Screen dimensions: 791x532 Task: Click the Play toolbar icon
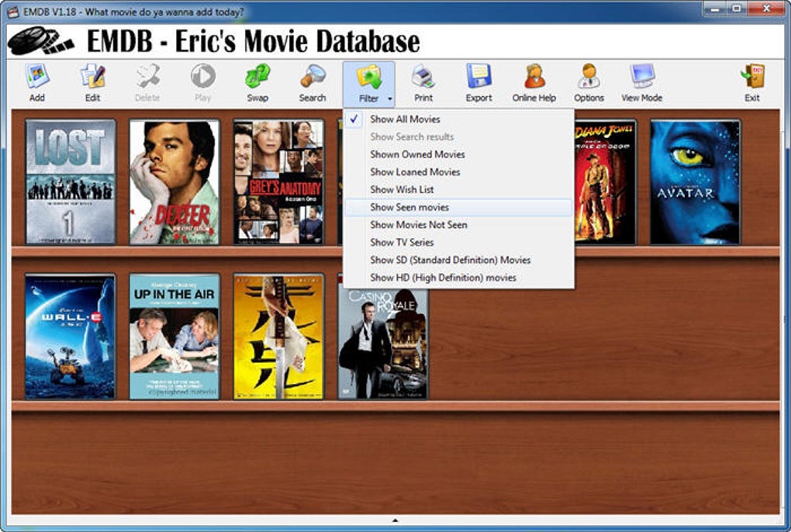pos(203,83)
